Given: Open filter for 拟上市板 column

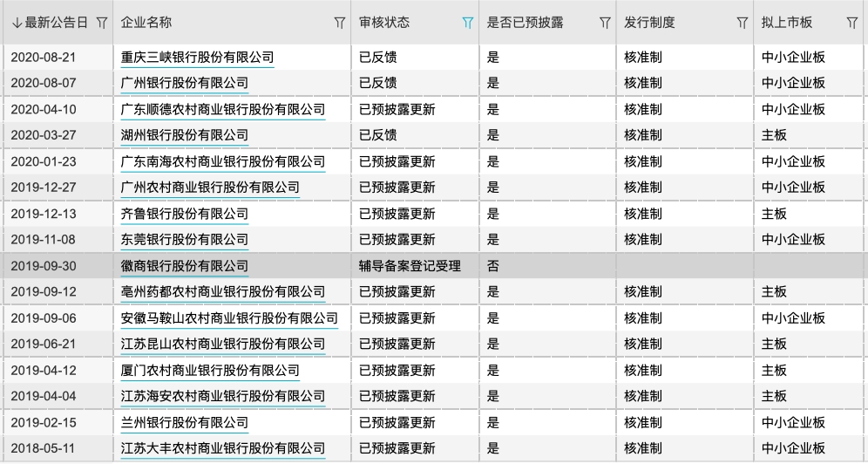Looking at the screenshot, I should (852, 23).
